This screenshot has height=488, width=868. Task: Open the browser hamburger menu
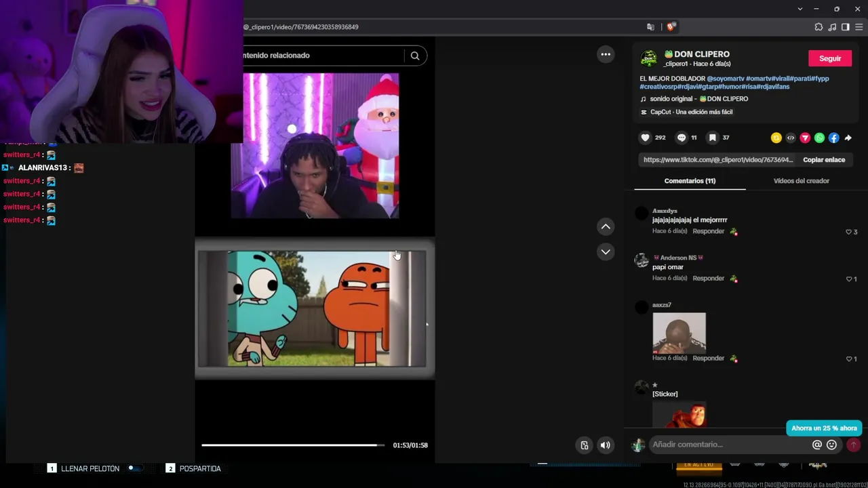(x=859, y=27)
